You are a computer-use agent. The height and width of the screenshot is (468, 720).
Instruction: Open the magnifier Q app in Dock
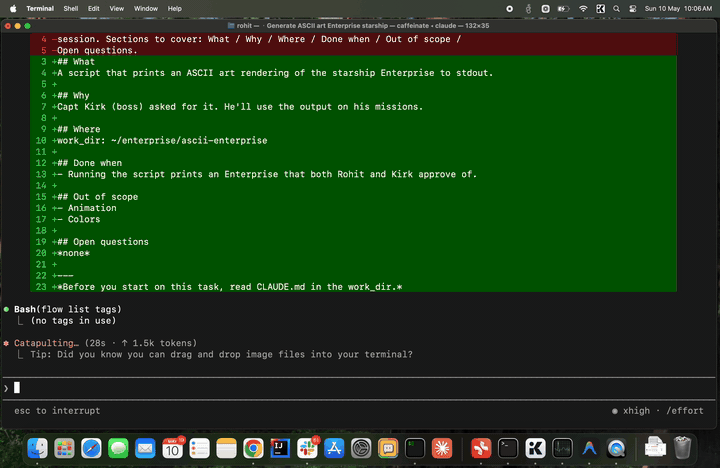click(x=616, y=448)
